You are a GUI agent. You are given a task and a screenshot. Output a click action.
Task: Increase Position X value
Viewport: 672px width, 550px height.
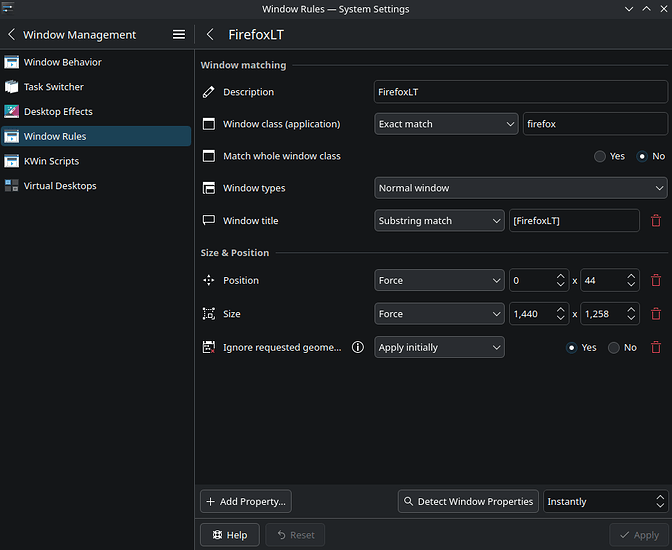pyautogui.click(x=561, y=276)
